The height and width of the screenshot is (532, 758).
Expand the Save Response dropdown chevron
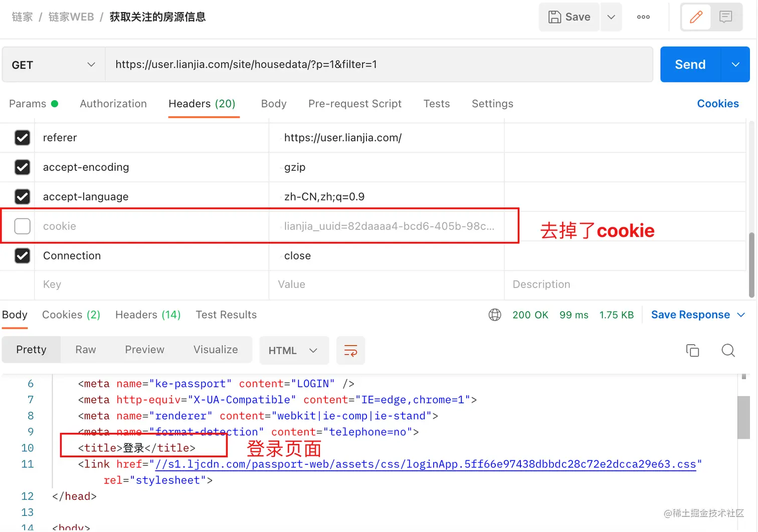click(x=741, y=315)
